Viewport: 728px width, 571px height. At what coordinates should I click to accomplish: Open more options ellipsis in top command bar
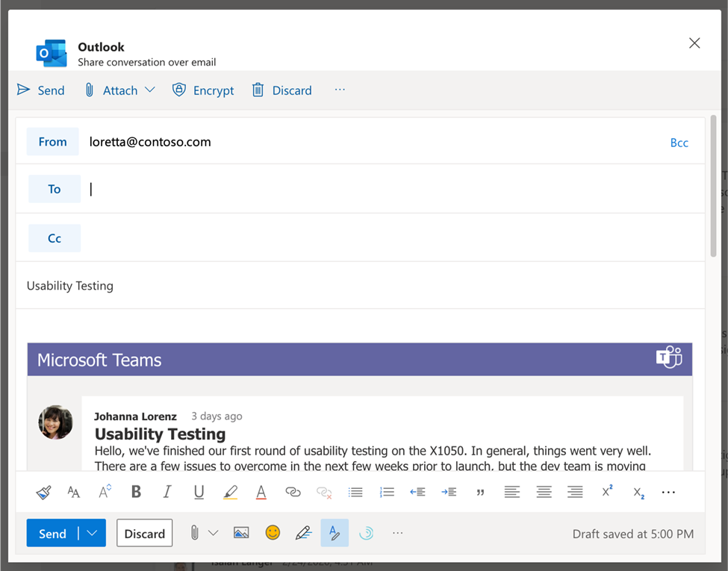click(340, 90)
